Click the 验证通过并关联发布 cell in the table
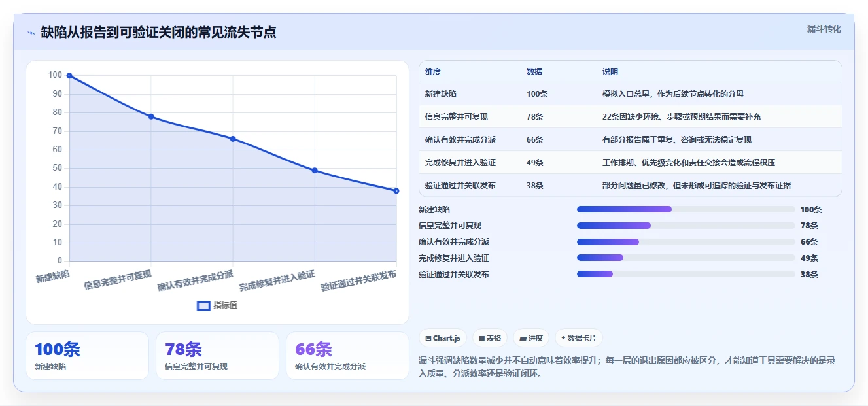The width and height of the screenshot is (868, 406). coord(460,186)
